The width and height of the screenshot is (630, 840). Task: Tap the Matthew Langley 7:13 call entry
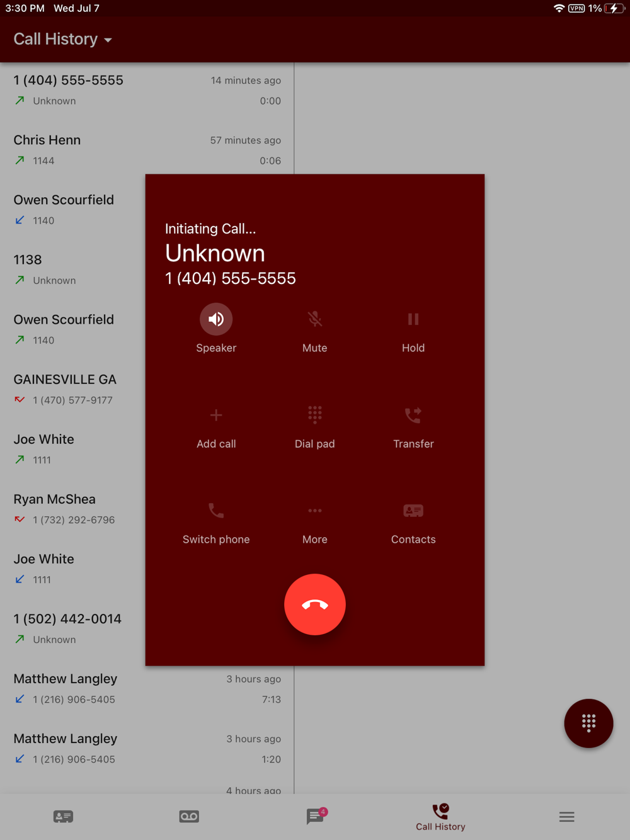pyautogui.click(x=147, y=689)
